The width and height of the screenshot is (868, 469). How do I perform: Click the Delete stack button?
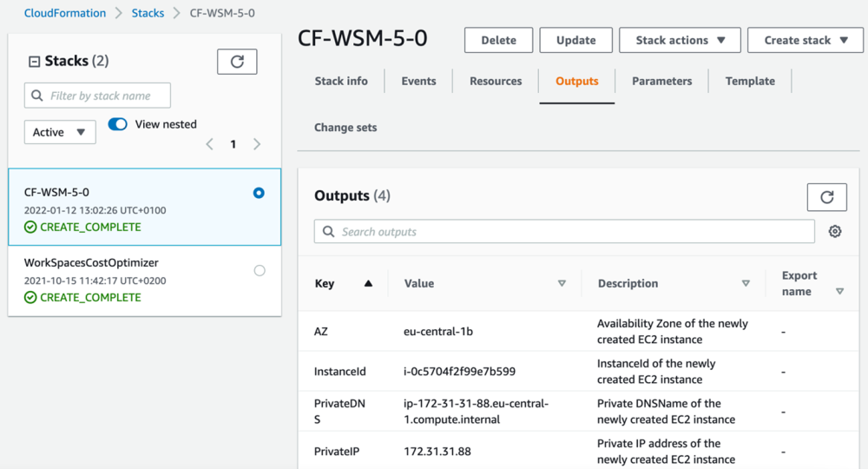pyautogui.click(x=498, y=40)
